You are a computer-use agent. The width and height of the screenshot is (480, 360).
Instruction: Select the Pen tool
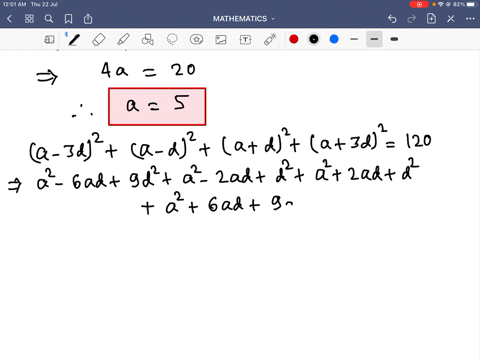pyautogui.click(x=73, y=40)
